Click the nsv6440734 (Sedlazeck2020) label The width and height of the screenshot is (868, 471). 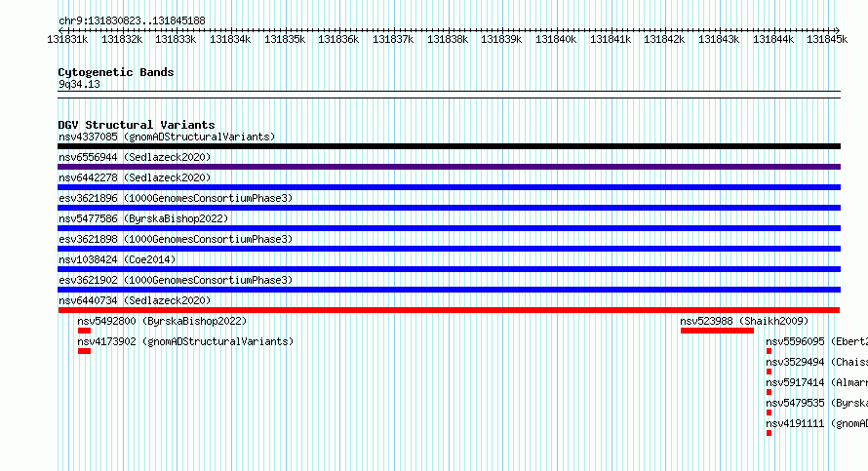(x=135, y=300)
